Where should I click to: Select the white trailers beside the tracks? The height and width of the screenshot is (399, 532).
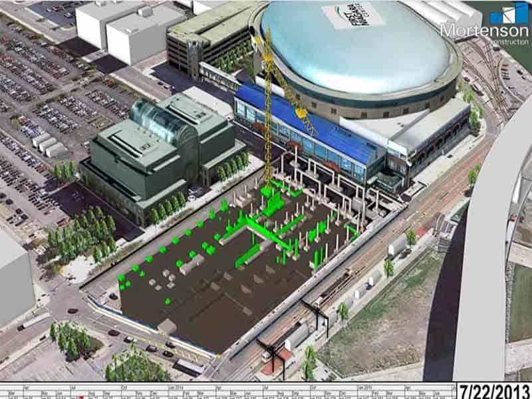(398, 247)
